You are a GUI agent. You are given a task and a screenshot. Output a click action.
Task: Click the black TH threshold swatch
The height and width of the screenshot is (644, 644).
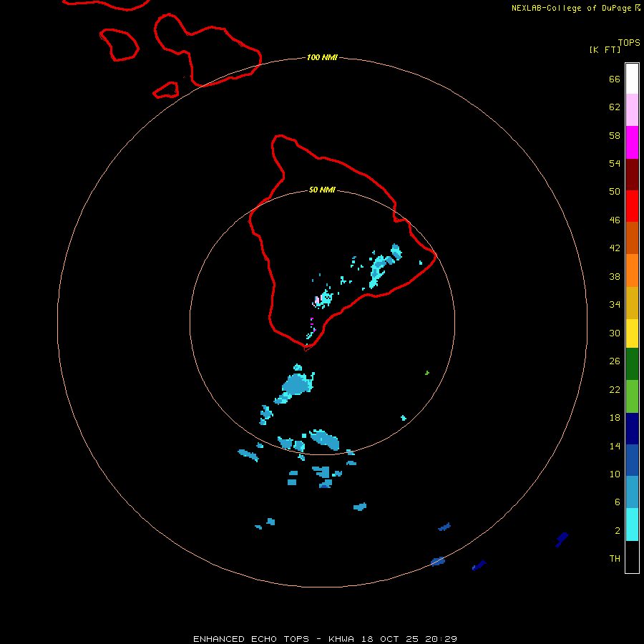point(632,557)
